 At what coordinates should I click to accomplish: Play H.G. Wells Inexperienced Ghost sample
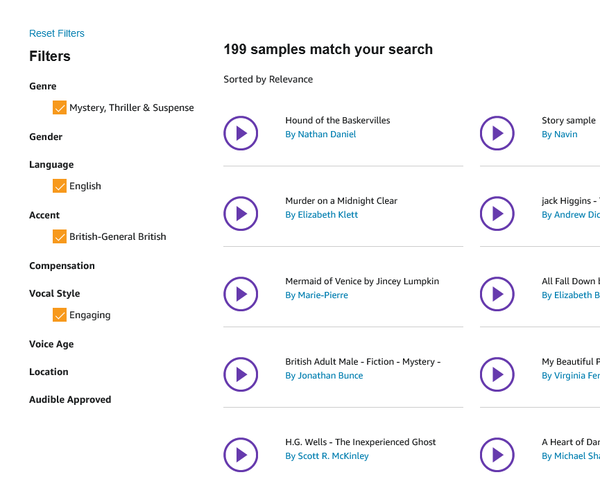[240, 455]
